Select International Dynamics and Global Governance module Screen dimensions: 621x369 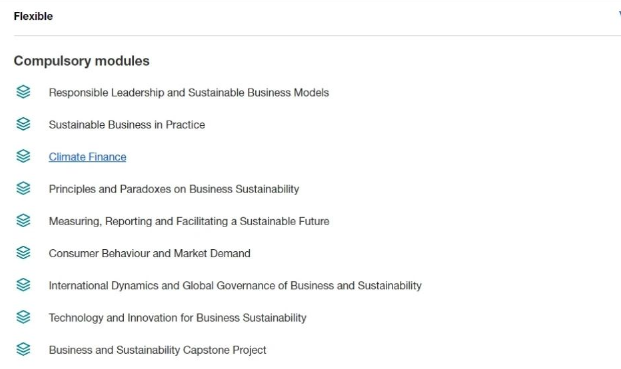pos(235,285)
